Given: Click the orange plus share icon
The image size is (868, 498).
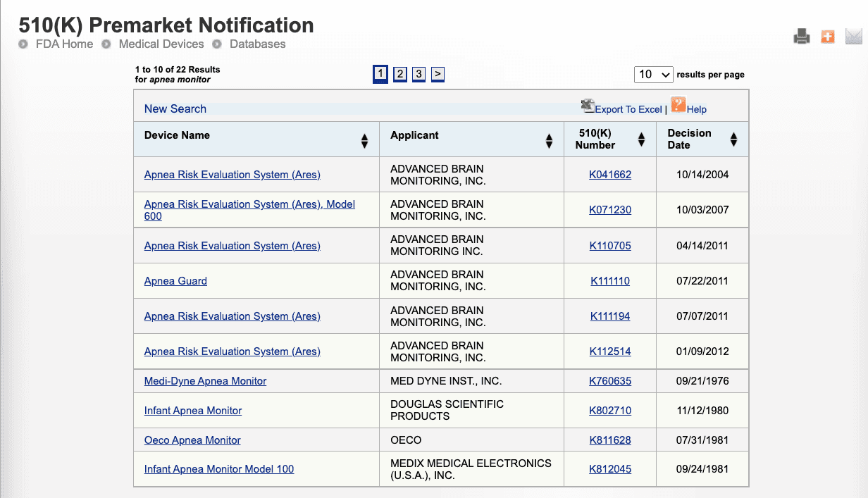Looking at the screenshot, I should [828, 36].
